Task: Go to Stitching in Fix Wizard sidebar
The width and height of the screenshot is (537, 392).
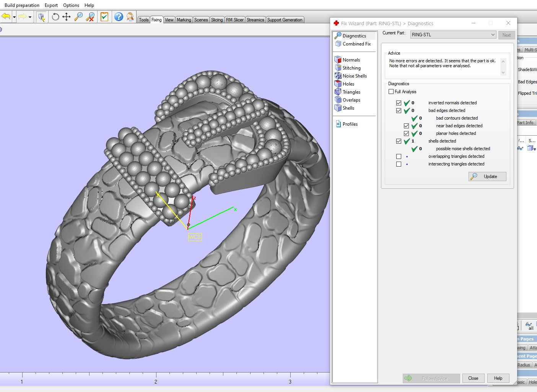Action: click(351, 68)
